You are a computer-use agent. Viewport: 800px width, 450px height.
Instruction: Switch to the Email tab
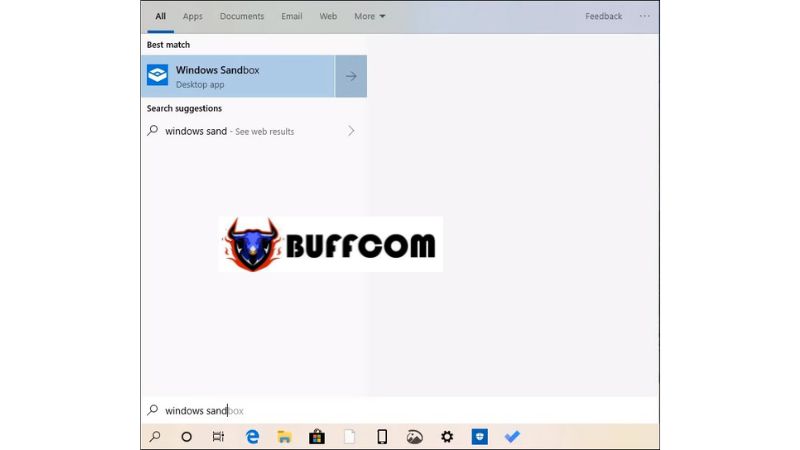click(292, 16)
